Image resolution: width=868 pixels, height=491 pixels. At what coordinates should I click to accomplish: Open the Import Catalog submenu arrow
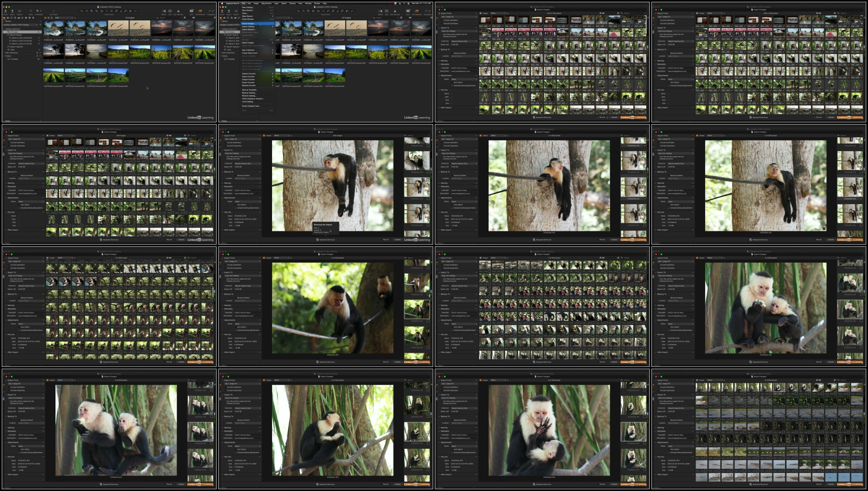tap(272, 26)
